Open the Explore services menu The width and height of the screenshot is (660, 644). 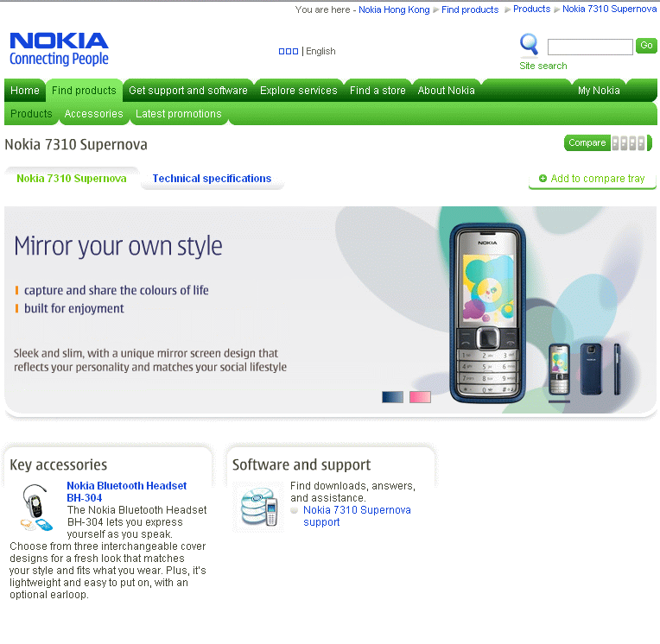tap(299, 91)
